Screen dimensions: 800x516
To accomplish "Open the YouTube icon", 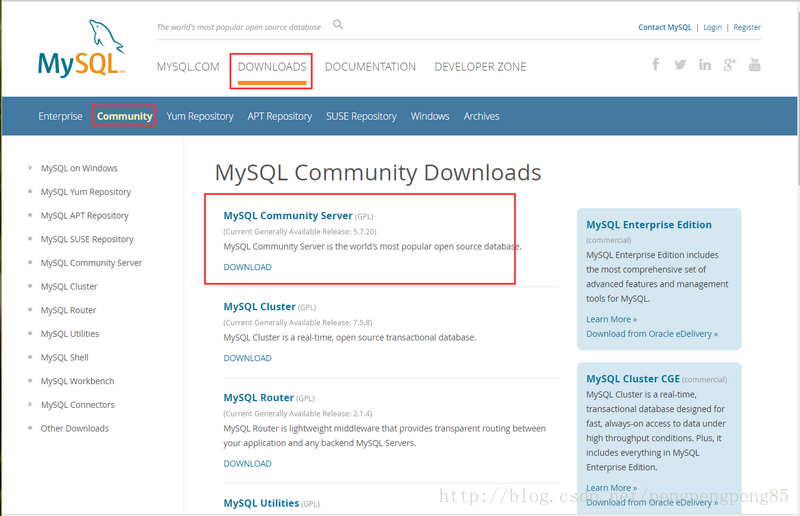I will [755, 64].
